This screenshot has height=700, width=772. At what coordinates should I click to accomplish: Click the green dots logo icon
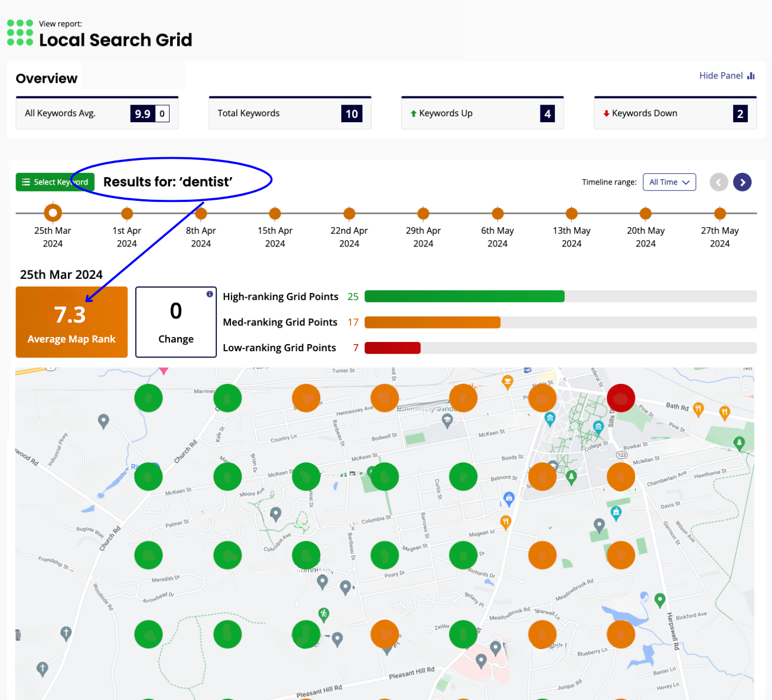pyautogui.click(x=20, y=32)
